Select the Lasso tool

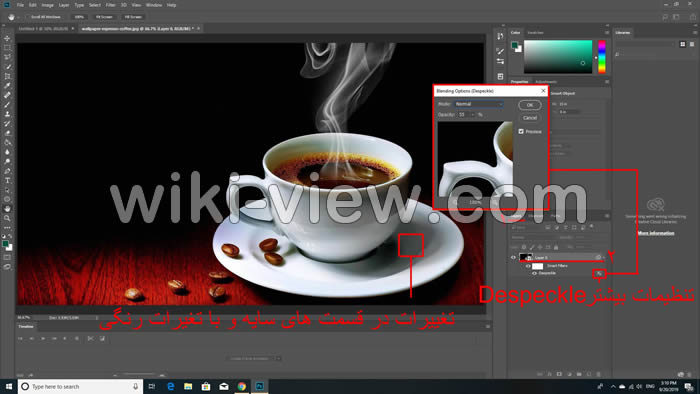(x=7, y=57)
